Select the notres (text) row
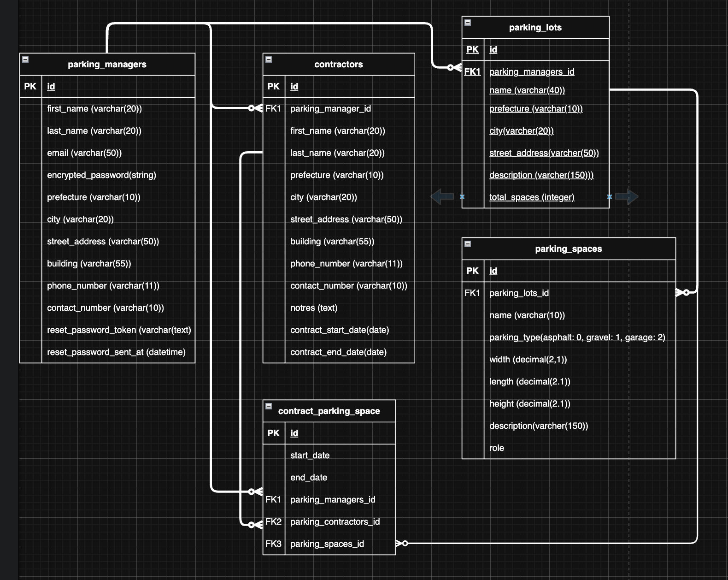728x580 pixels. click(x=339, y=308)
